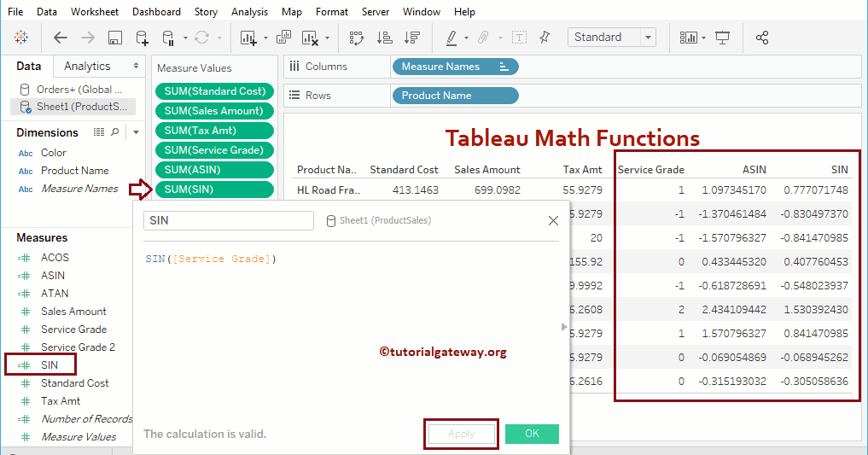Select the Color dimension field
The height and width of the screenshot is (455, 868).
click(53, 152)
